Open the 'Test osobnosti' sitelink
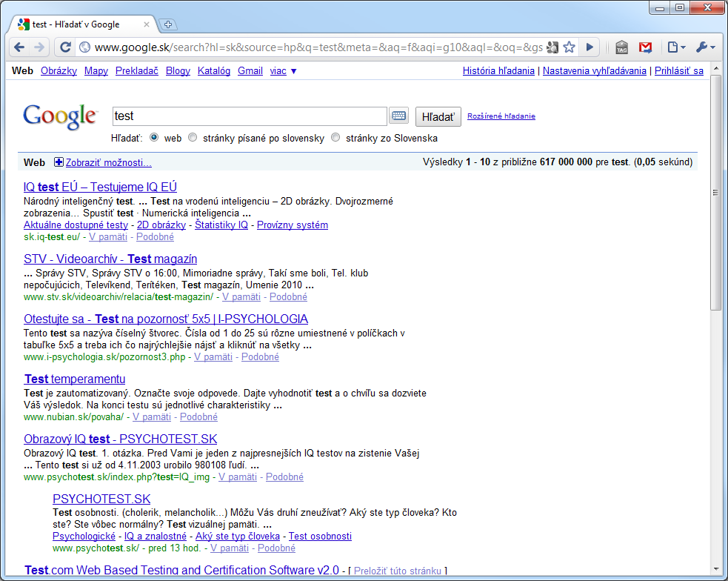The image size is (728, 581). click(x=321, y=536)
